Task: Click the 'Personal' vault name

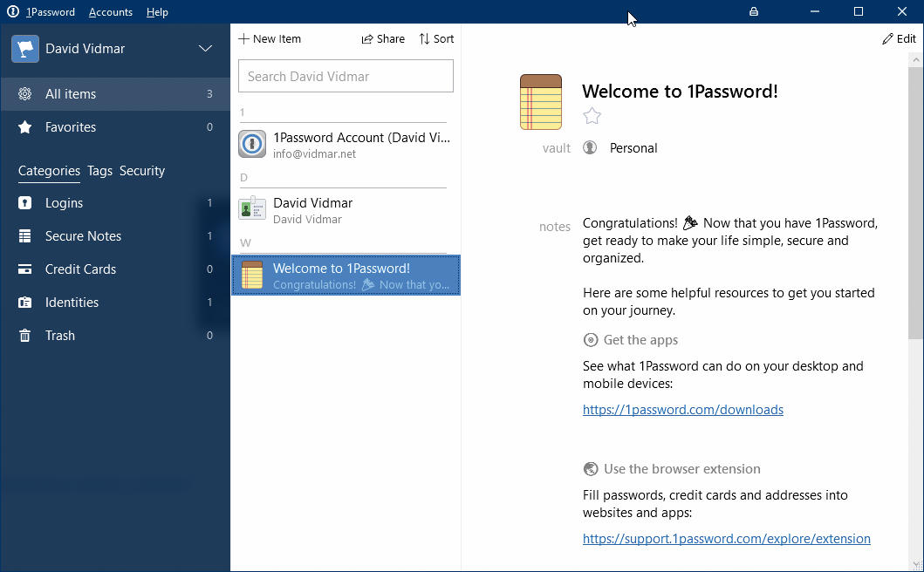Action: 633,148
